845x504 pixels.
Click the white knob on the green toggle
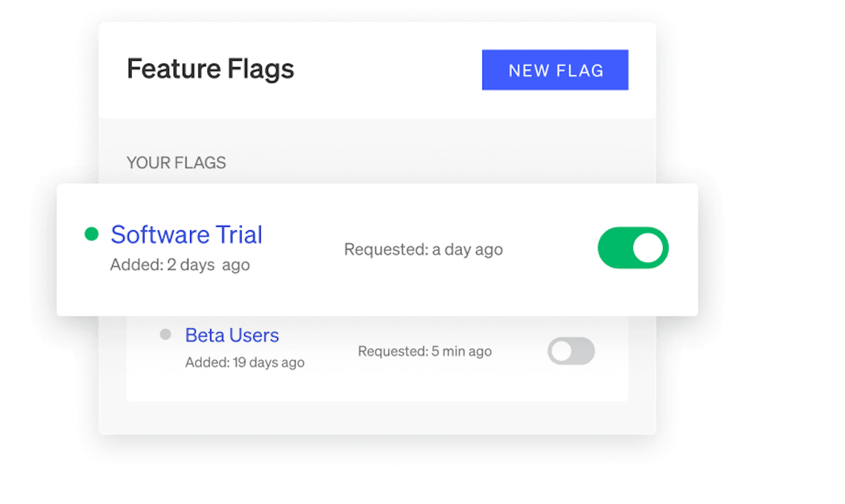[648, 248]
